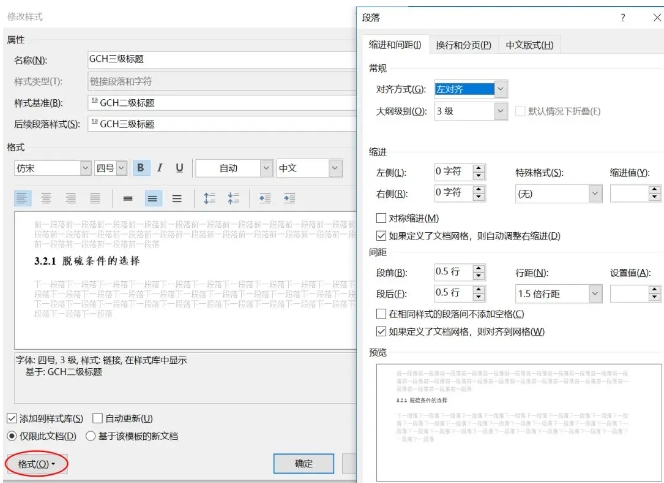Open 格式(O) menu button
This screenshot has width=664, height=483.
[x=36, y=464]
